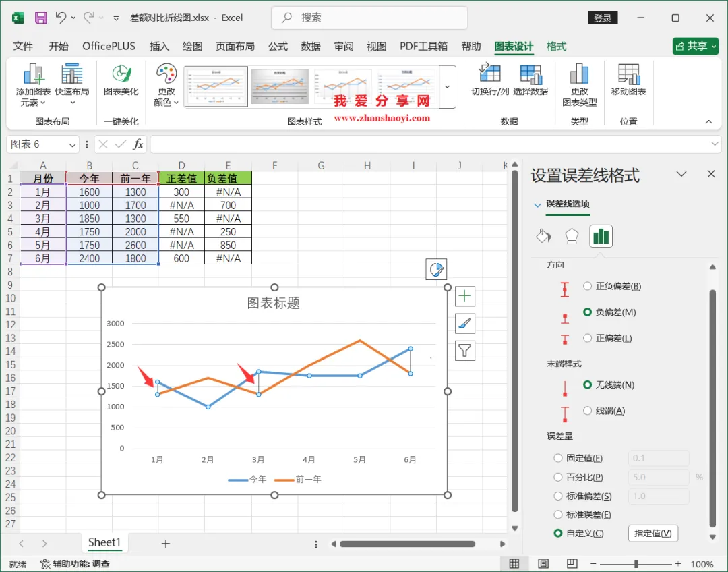Click the Undo arrow icon

pyautogui.click(x=61, y=18)
